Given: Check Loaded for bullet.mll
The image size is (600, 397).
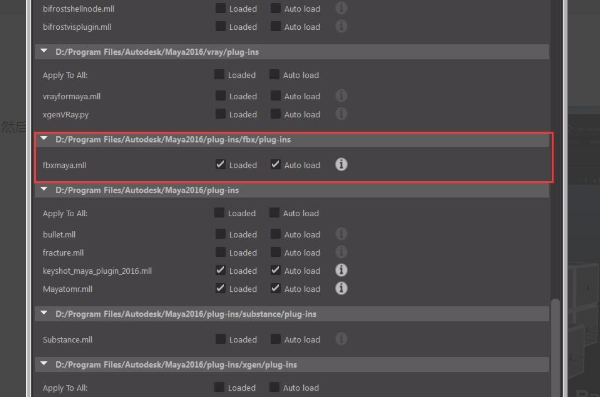Looking at the screenshot, I should click(x=220, y=234).
